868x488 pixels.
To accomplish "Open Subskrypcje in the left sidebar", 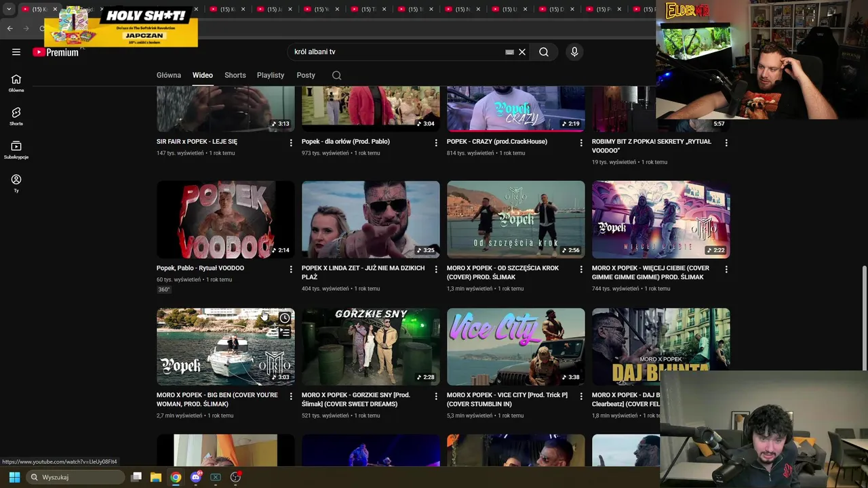I will (x=16, y=150).
